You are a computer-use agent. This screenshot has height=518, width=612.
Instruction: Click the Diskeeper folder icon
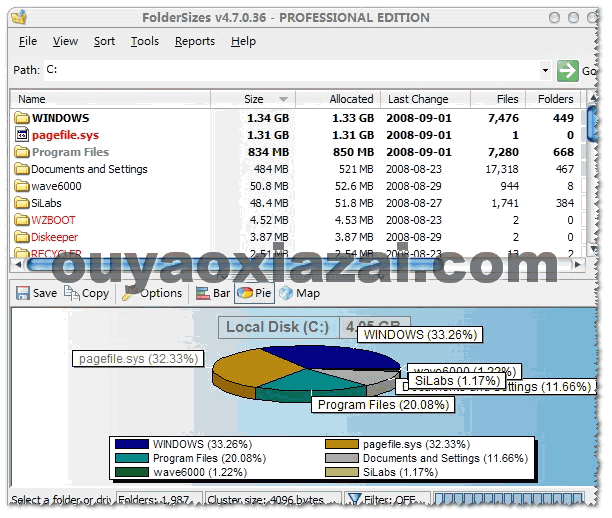22,237
